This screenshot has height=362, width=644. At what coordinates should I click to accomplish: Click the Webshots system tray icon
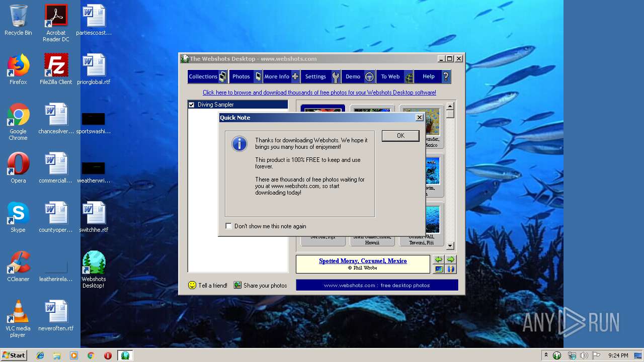[x=557, y=355]
